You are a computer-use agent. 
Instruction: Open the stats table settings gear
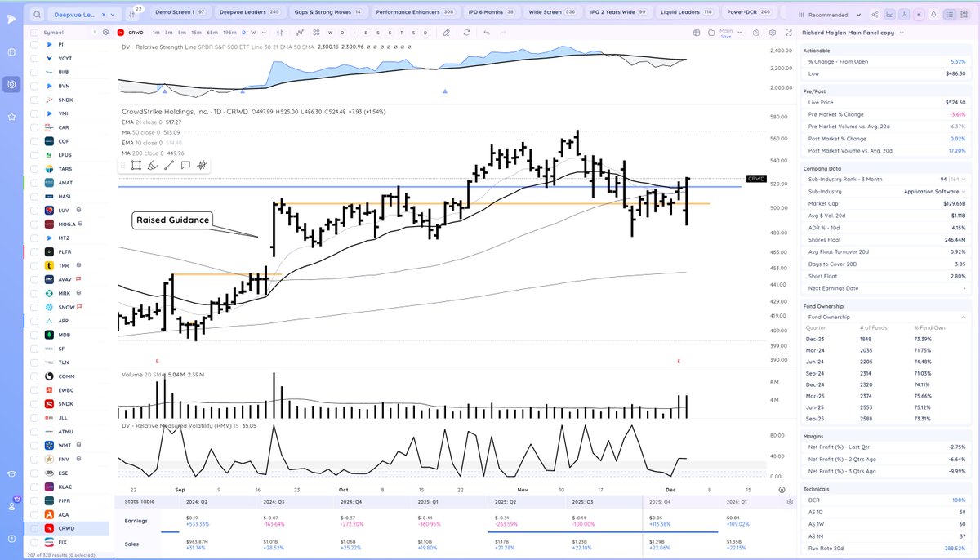click(790, 503)
